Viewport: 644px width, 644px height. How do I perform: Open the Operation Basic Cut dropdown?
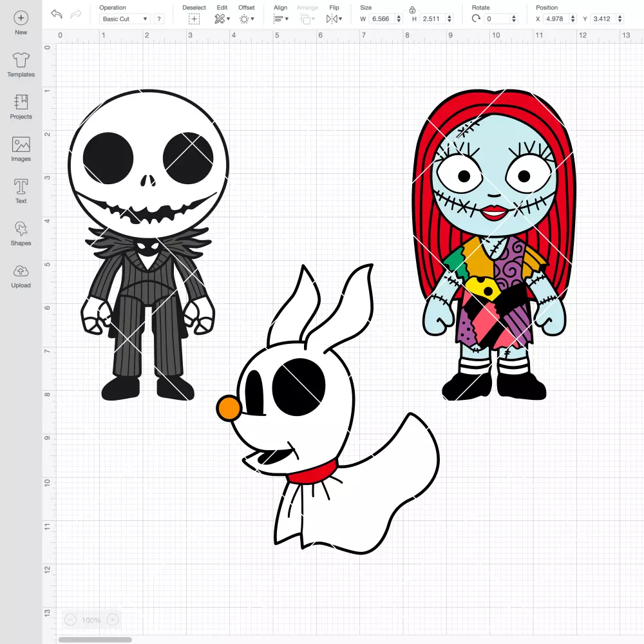125,19
